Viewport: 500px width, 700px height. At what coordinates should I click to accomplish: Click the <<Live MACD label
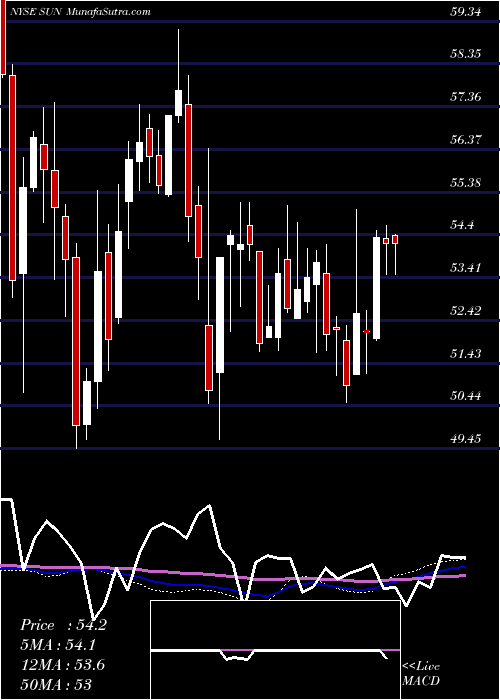[421, 674]
